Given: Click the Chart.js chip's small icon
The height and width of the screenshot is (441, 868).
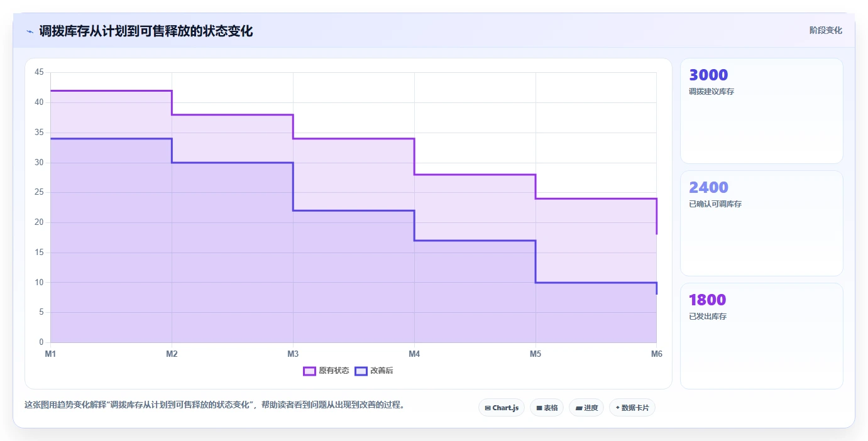Looking at the screenshot, I should point(488,408).
